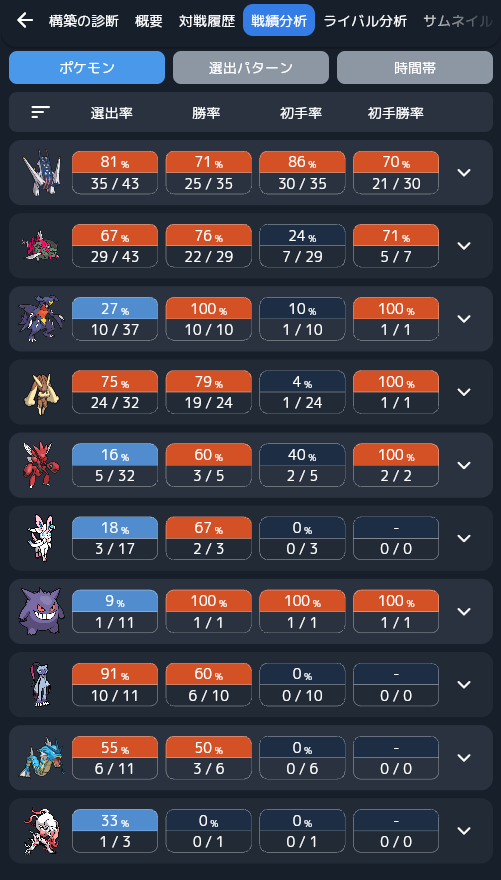This screenshot has height=880, width=501.
Task: Select the Gengar sprite icon
Action: click(x=42, y=611)
